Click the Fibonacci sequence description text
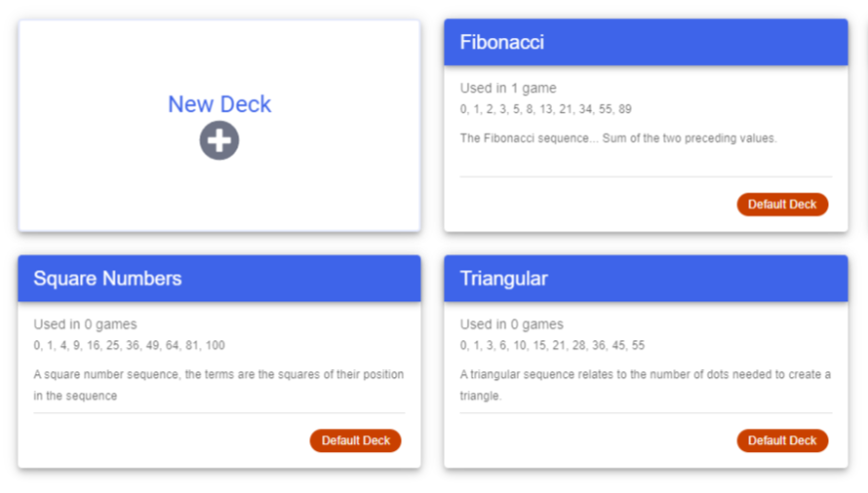The image size is (868, 493). tap(618, 139)
